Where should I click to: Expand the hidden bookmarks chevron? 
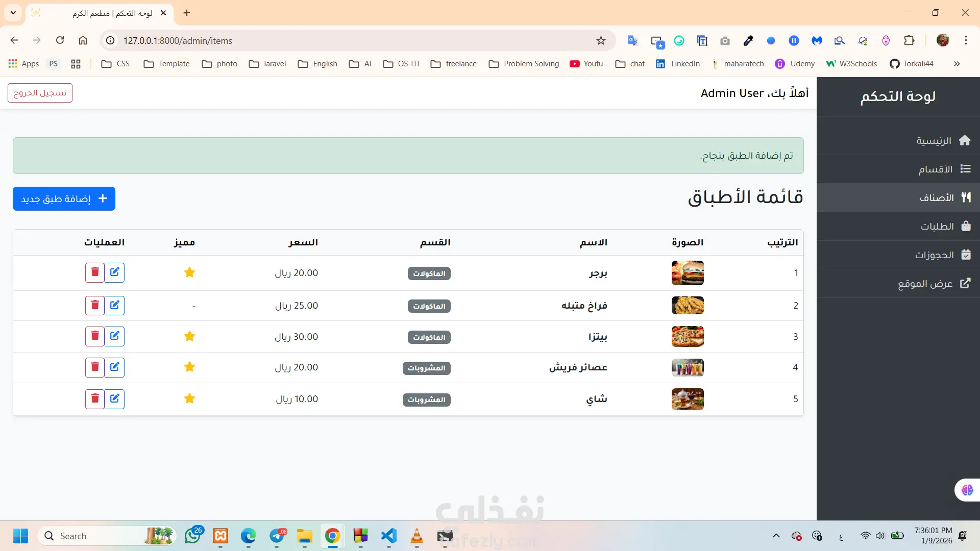957,64
